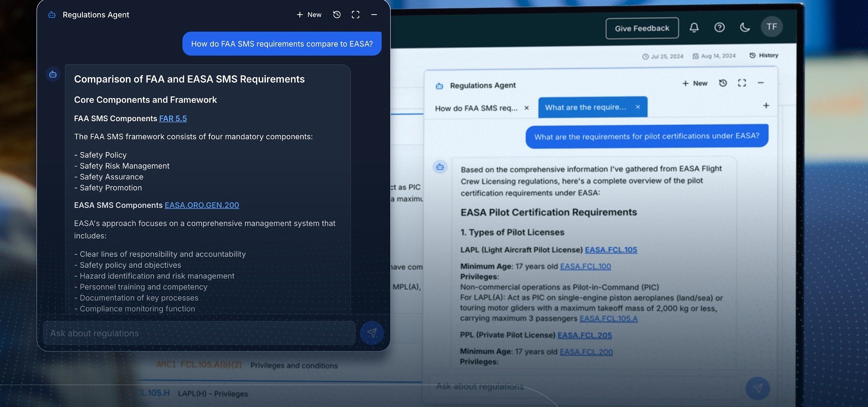Minimize the dark Regulations Agent panel
868x407 pixels.
(374, 15)
